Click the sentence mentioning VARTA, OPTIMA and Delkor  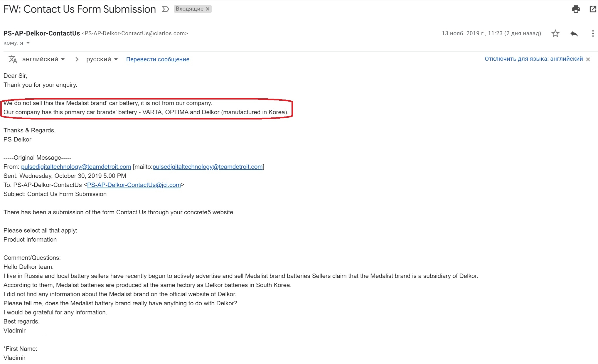(x=146, y=112)
